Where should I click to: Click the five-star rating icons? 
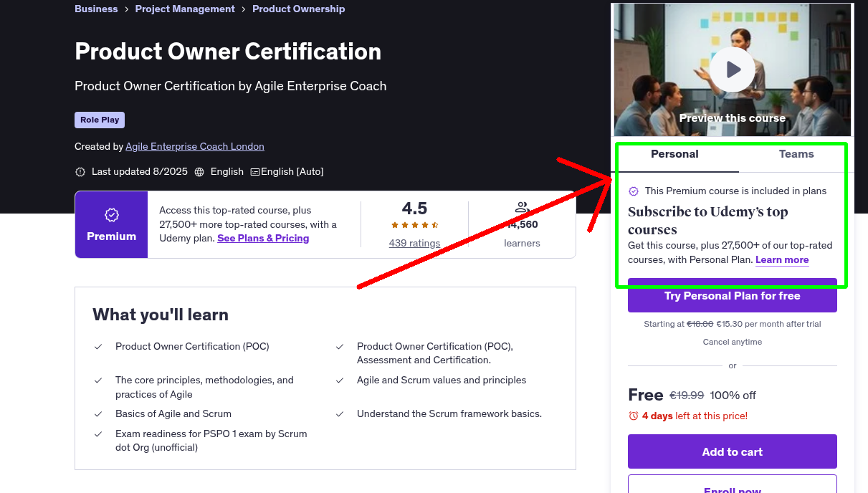(414, 225)
